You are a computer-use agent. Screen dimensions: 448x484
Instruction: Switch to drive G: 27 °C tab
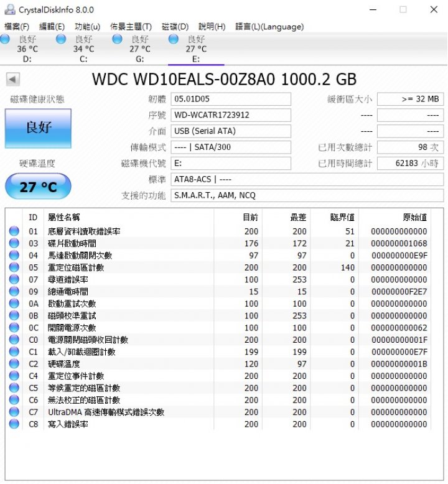pyautogui.click(x=140, y=49)
